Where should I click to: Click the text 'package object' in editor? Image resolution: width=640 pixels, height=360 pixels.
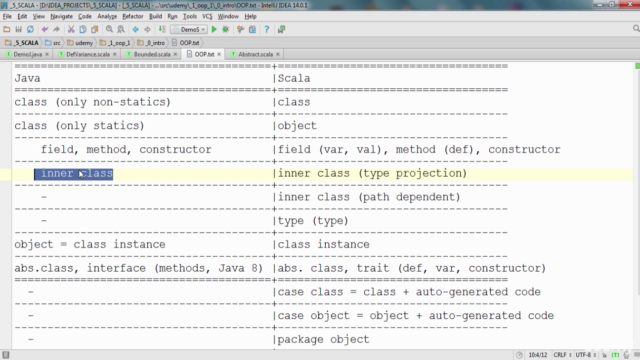tap(323, 339)
